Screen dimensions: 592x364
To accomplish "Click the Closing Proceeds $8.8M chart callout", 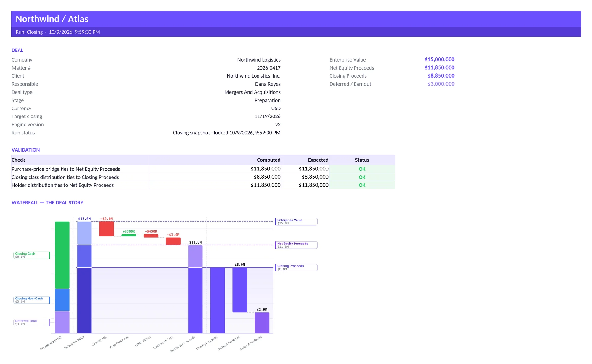I will 296,268.
